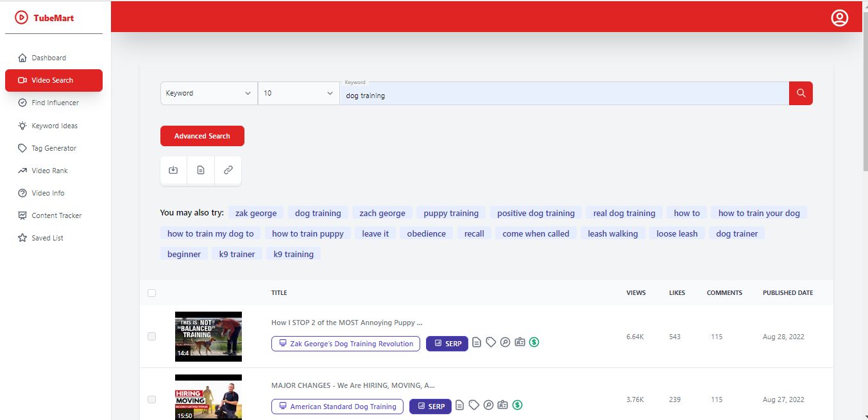Click SERP button for Zak George video
This screenshot has width=868, height=420.
[447, 344]
